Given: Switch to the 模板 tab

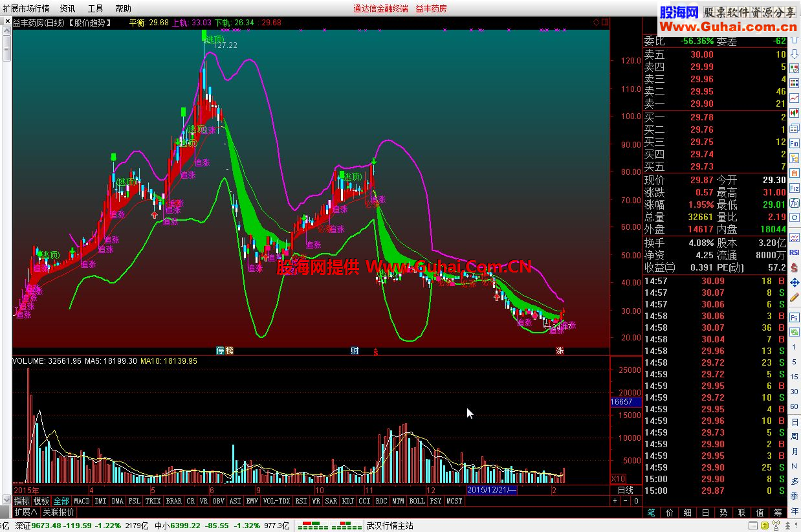Looking at the screenshot, I should click(41, 501).
